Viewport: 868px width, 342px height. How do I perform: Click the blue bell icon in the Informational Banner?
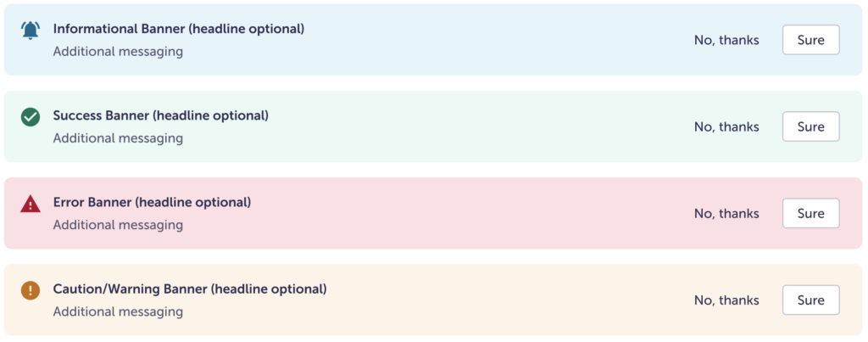(31, 31)
